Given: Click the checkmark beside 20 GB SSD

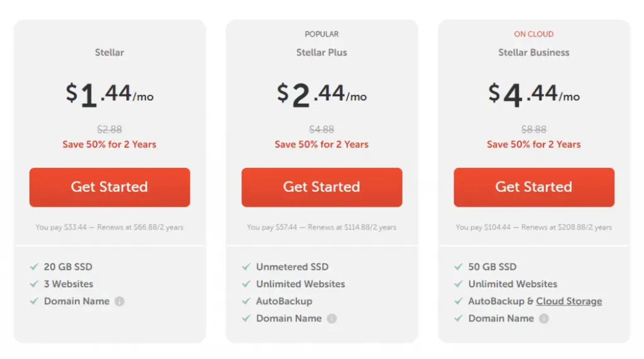Looking at the screenshot, I should point(34,266).
